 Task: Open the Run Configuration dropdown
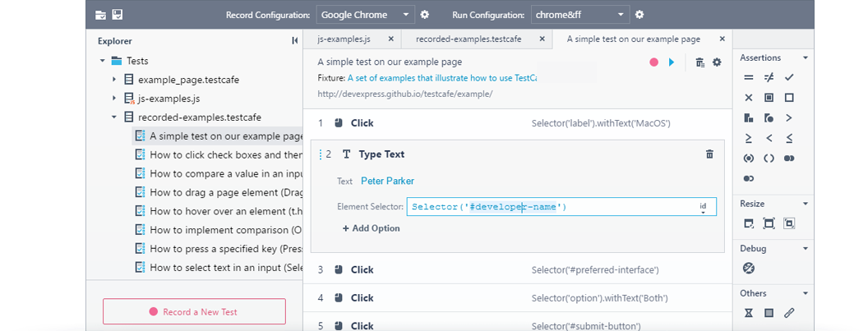[x=580, y=15]
